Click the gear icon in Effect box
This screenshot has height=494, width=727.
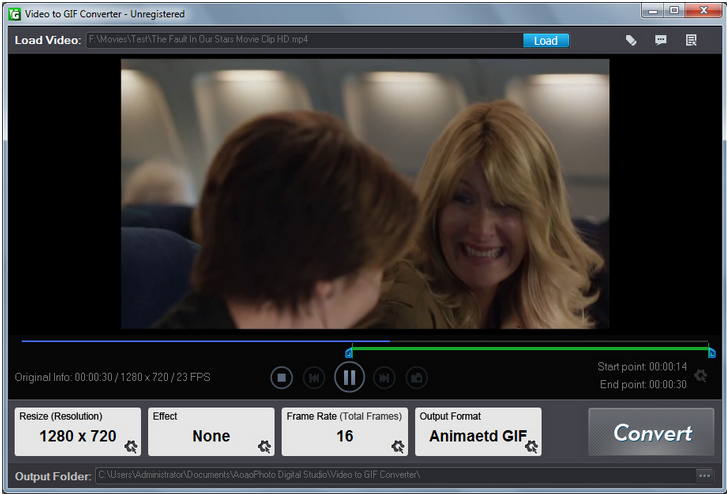point(264,446)
